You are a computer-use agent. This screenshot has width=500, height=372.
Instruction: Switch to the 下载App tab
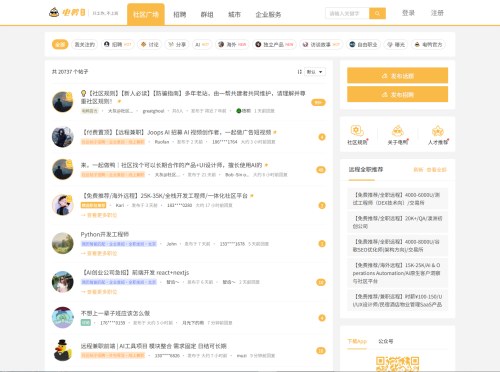pyautogui.click(x=357, y=341)
